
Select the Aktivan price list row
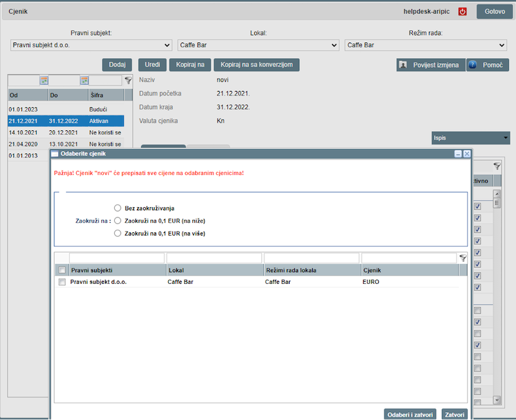click(x=65, y=121)
